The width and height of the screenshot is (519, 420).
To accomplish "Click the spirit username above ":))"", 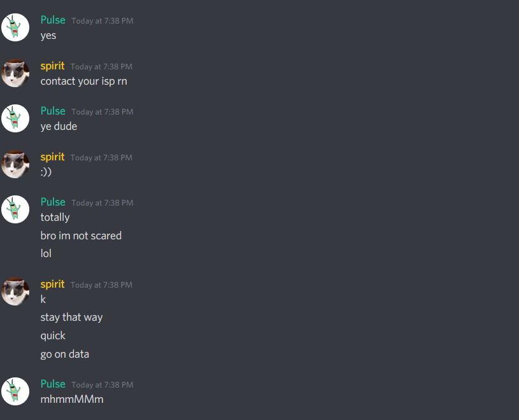I will [52, 157].
